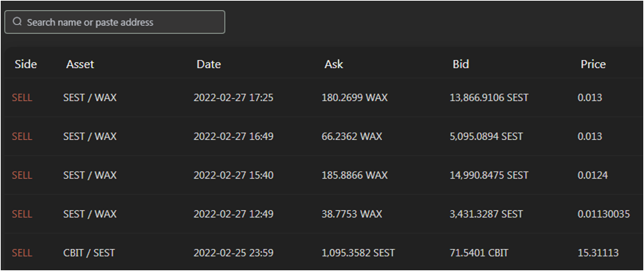Click the 71.5401 CBIT bid value
Screen dimensions: 644x271
pos(478,253)
